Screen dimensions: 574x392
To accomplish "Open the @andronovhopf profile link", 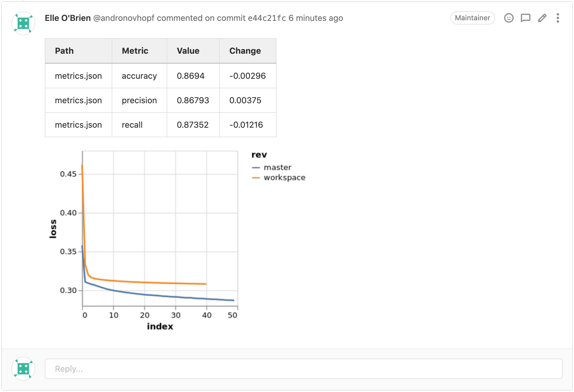I will [x=124, y=18].
